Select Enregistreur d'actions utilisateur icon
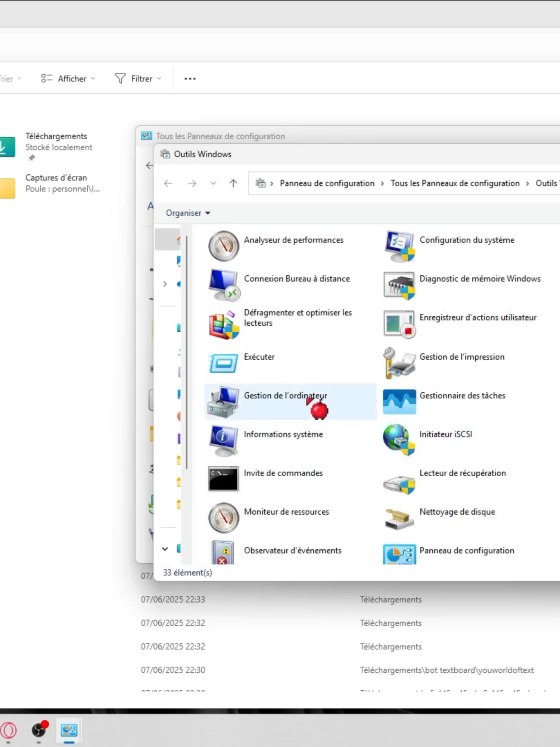This screenshot has width=560, height=747. pyautogui.click(x=399, y=324)
